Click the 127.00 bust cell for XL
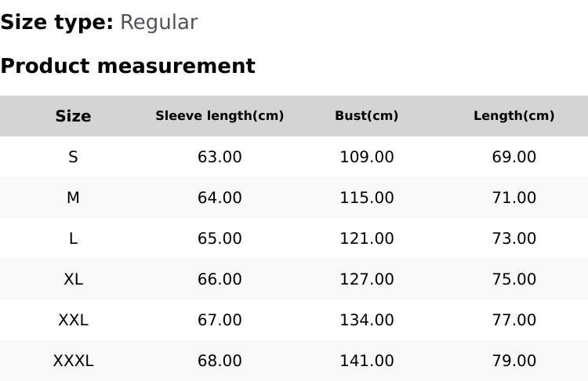The height and width of the screenshot is (381, 588). click(366, 279)
